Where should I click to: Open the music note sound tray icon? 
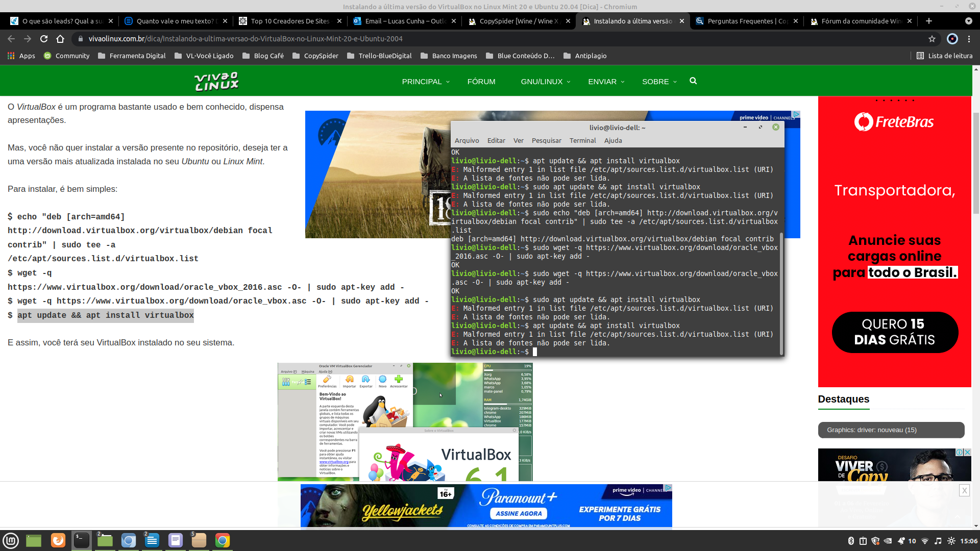(938, 541)
